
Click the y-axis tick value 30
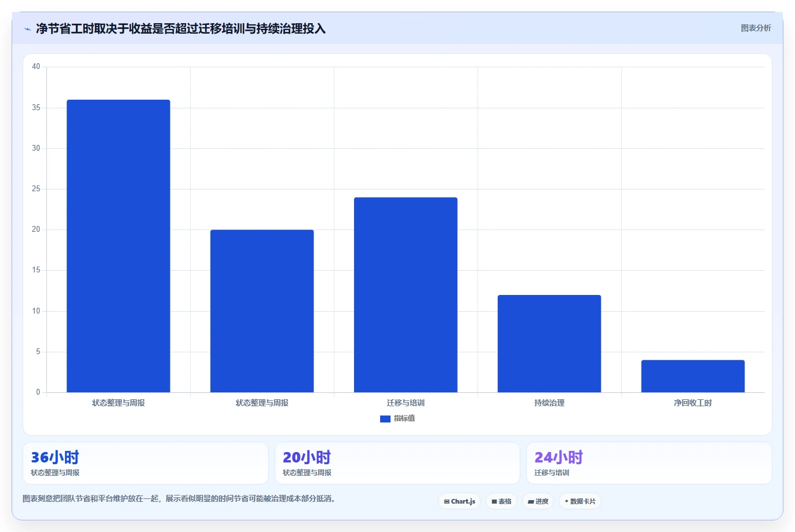click(36, 148)
